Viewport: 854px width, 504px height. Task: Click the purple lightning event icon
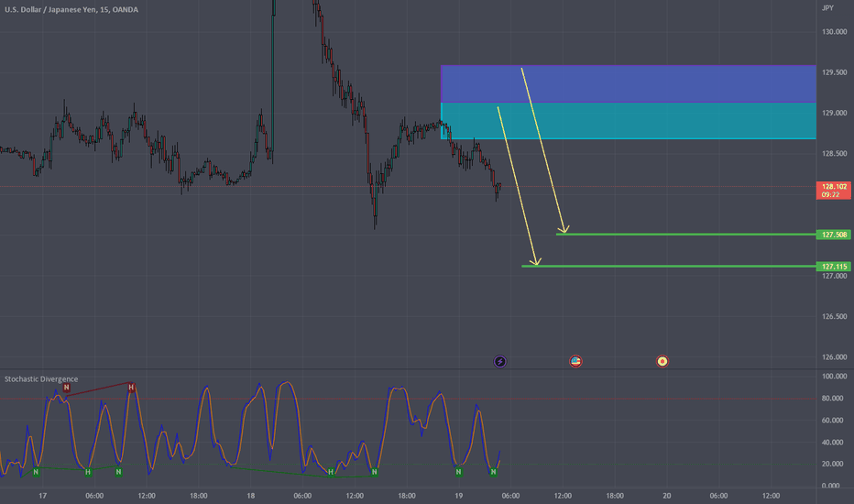point(499,361)
